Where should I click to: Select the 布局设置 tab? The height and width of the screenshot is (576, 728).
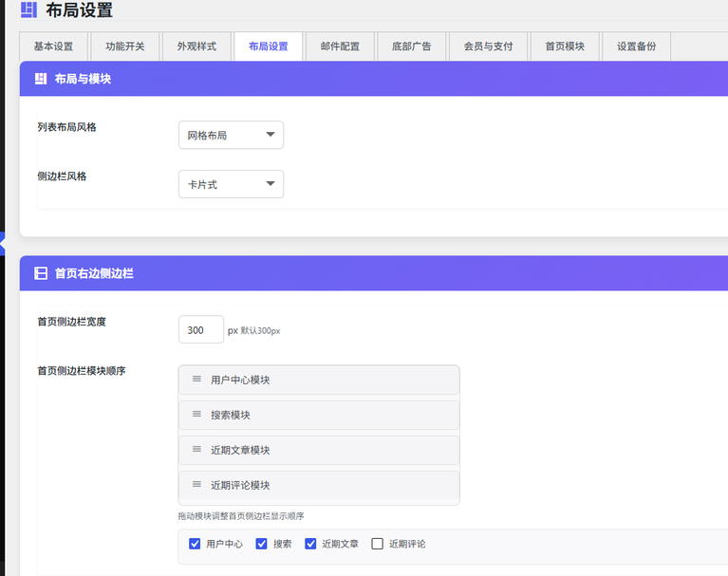[x=269, y=46]
